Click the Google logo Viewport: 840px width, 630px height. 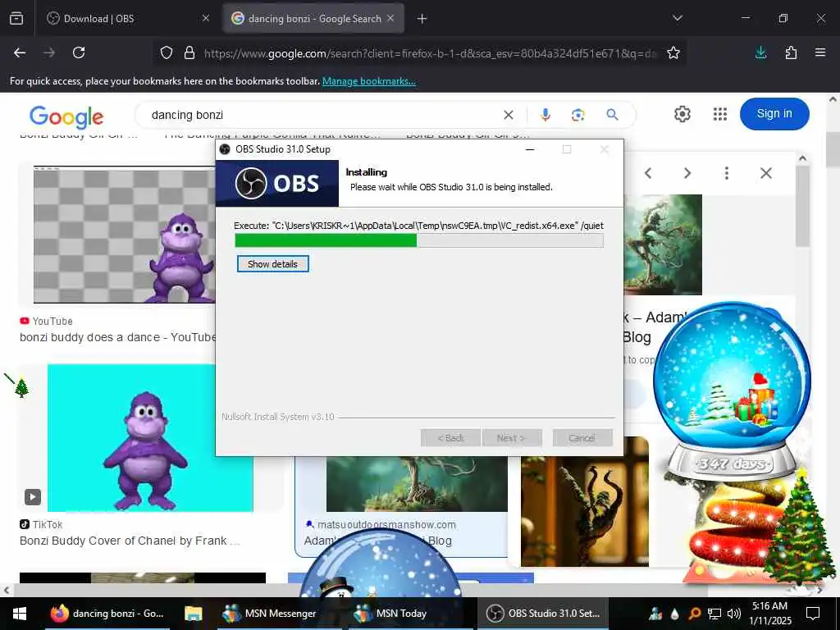pyautogui.click(x=66, y=116)
